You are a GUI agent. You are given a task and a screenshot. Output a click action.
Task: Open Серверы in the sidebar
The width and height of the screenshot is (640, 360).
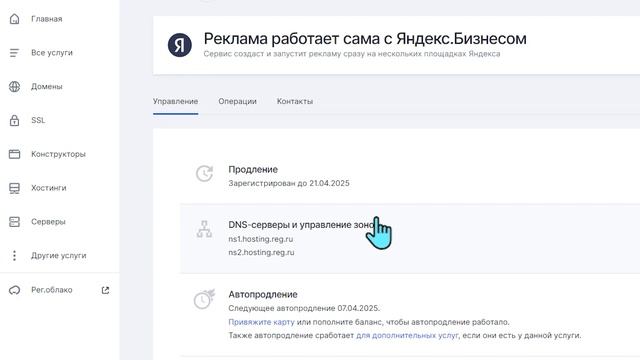[48, 222]
